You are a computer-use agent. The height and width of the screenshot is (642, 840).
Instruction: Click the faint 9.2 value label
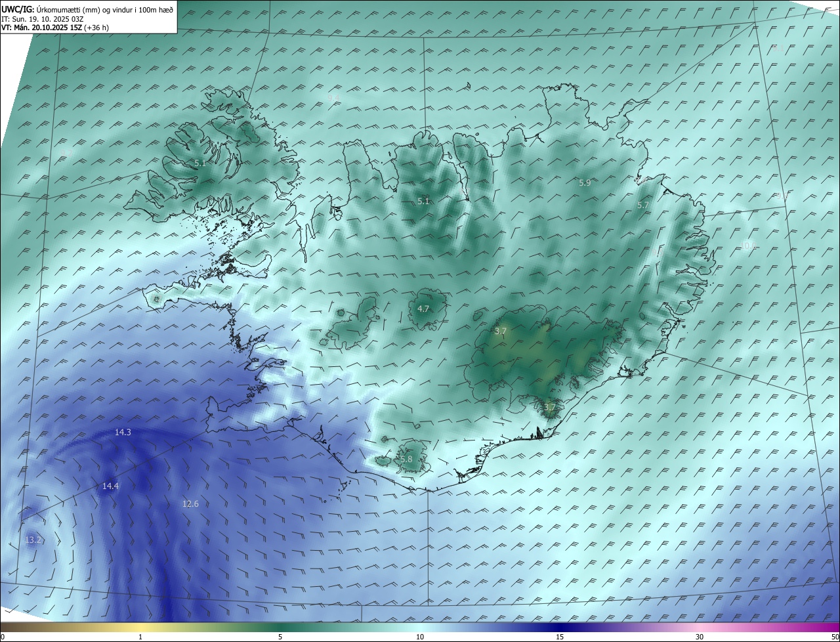66,152
